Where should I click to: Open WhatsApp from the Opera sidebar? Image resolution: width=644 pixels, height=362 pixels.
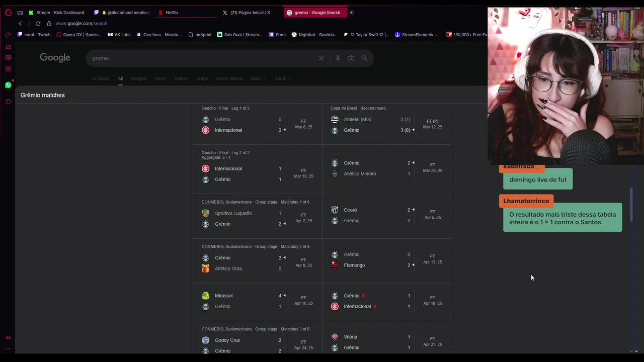point(8,85)
